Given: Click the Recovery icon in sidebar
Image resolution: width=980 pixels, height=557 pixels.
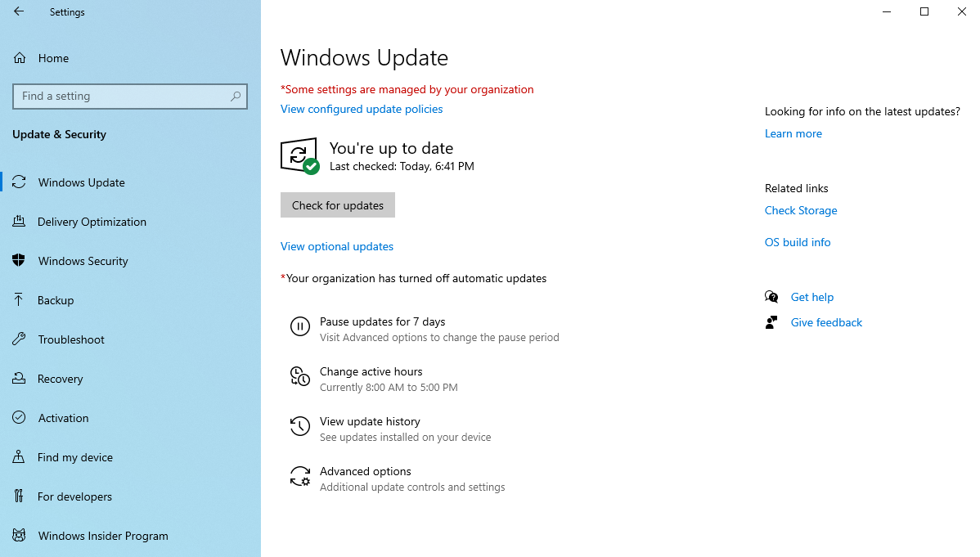Looking at the screenshot, I should (x=20, y=378).
